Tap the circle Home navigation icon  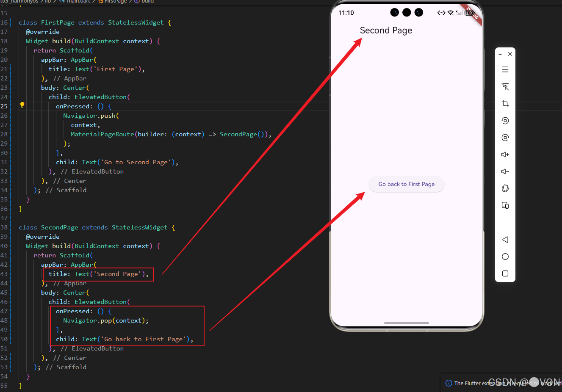tap(505, 257)
